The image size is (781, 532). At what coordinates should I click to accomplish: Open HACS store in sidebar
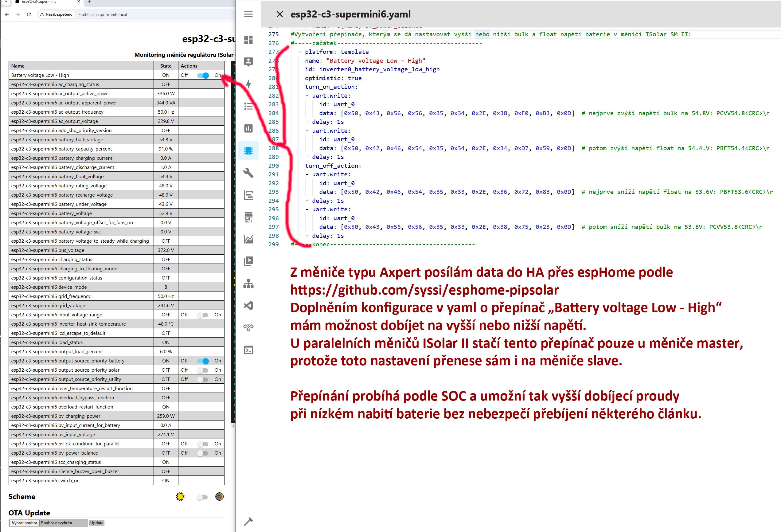248,217
